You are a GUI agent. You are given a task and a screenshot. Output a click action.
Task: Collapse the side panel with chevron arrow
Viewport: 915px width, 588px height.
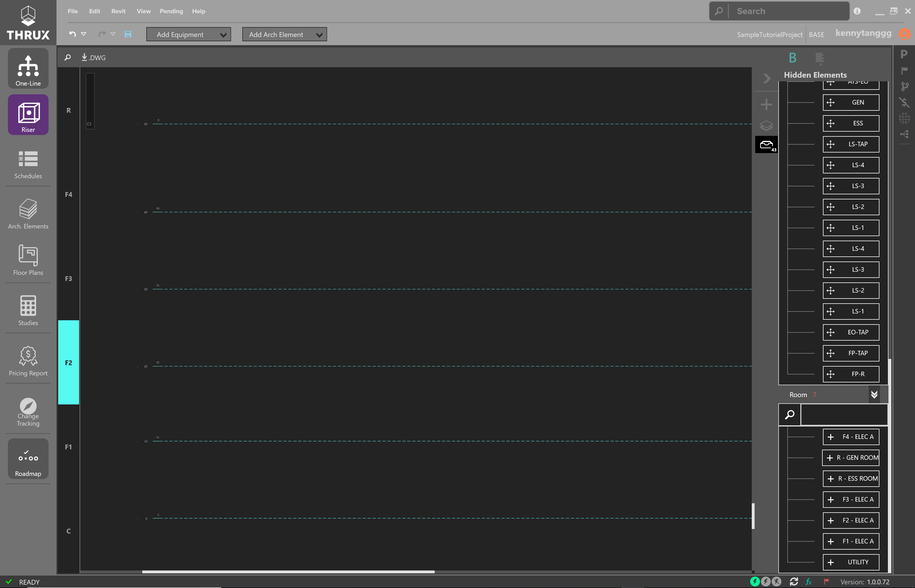point(766,79)
